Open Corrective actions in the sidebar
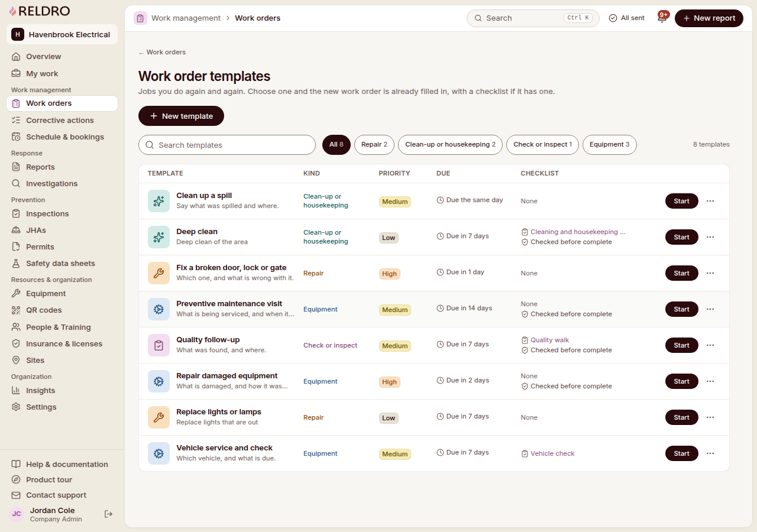This screenshot has height=532, width=757. click(62, 120)
